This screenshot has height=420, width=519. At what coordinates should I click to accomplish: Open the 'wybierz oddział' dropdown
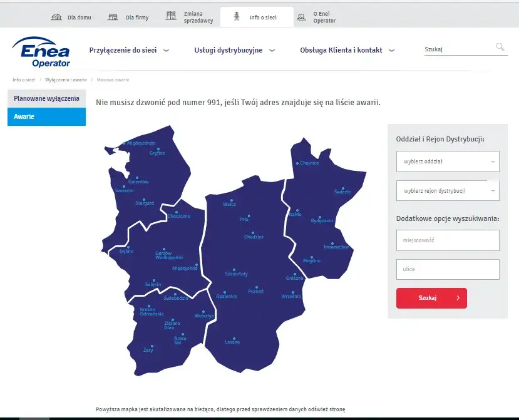447,161
